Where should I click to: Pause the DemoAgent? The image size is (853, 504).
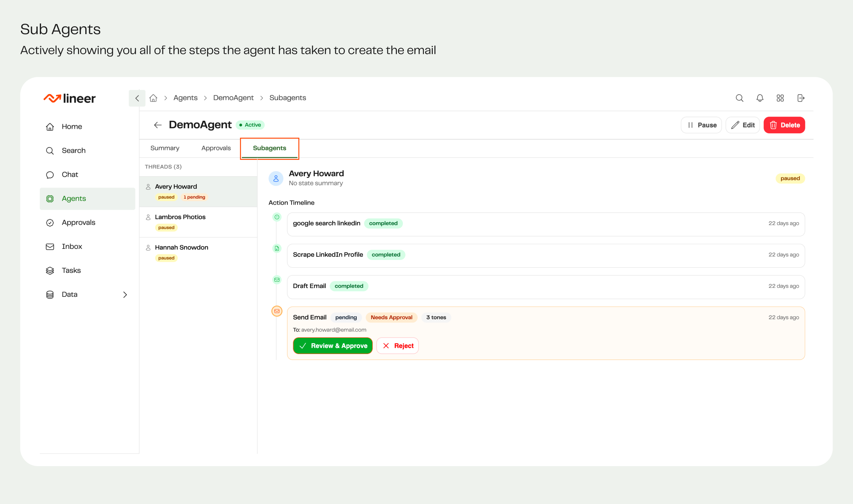click(701, 125)
